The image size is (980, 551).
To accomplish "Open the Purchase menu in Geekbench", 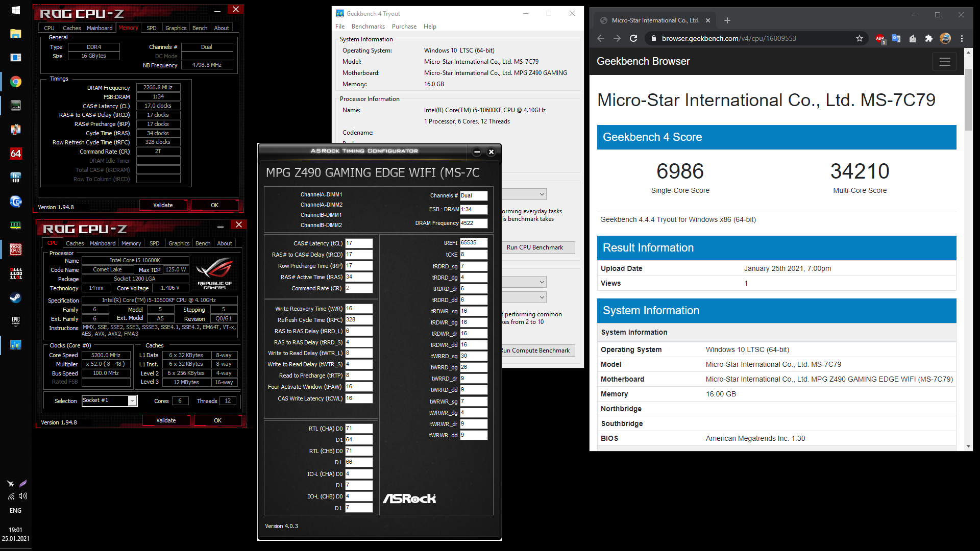I will pos(404,27).
